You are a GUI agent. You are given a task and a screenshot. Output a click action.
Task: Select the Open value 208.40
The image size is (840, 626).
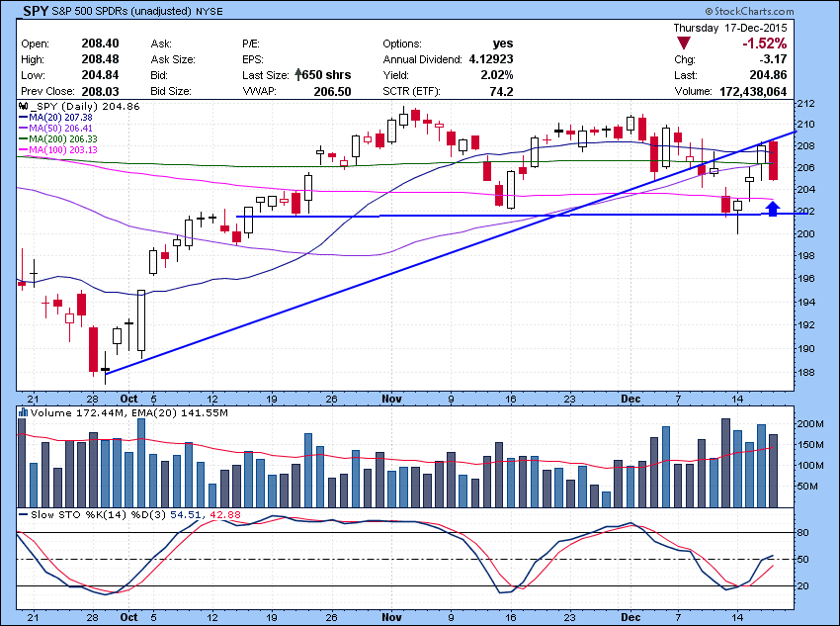(x=100, y=44)
